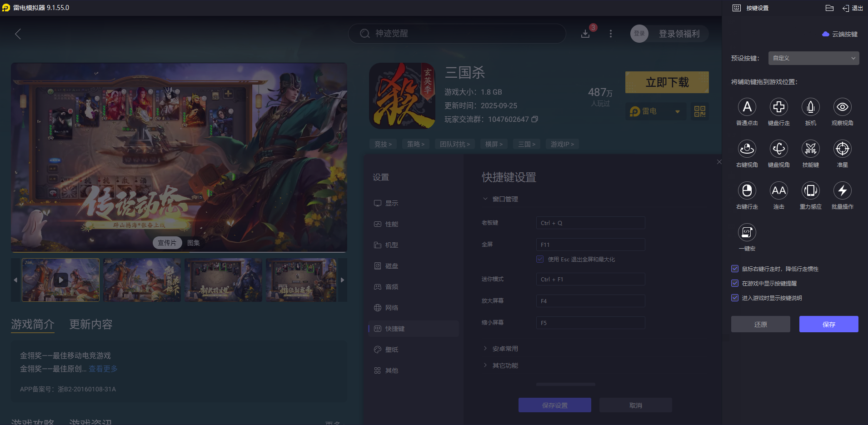This screenshot has width=868, height=425.
Task: Toggle the 进入游戏时显示按键说明 checkbox
Action: tap(734, 298)
